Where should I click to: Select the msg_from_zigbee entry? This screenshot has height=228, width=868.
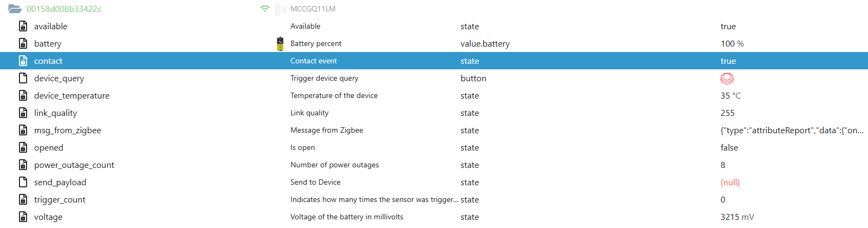(67, 131)
